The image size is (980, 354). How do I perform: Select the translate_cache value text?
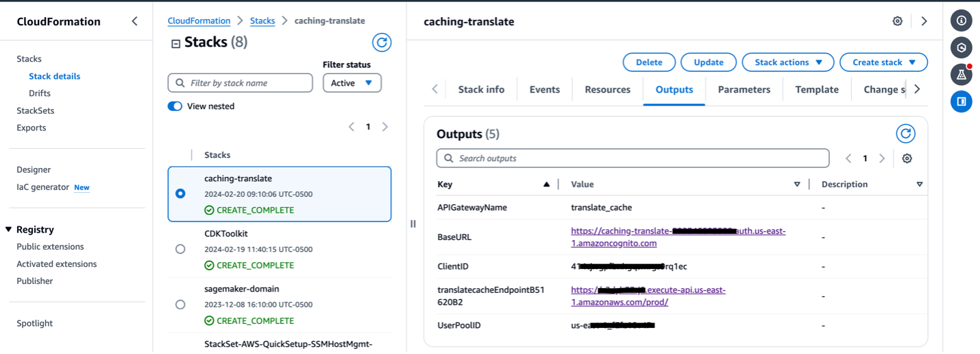click(x=602, y=207)
